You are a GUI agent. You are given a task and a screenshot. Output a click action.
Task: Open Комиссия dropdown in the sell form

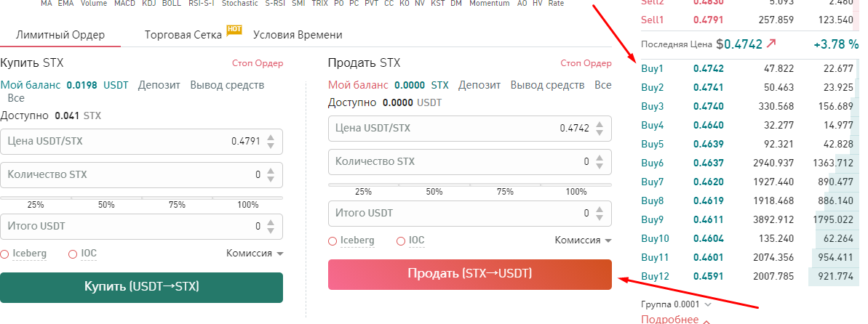583,240
